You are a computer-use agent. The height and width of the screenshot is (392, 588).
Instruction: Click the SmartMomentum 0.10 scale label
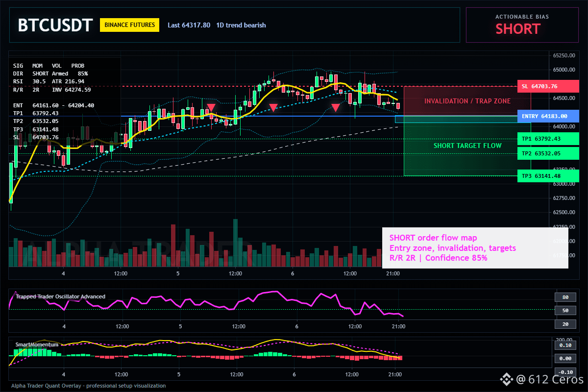(565, 345)
